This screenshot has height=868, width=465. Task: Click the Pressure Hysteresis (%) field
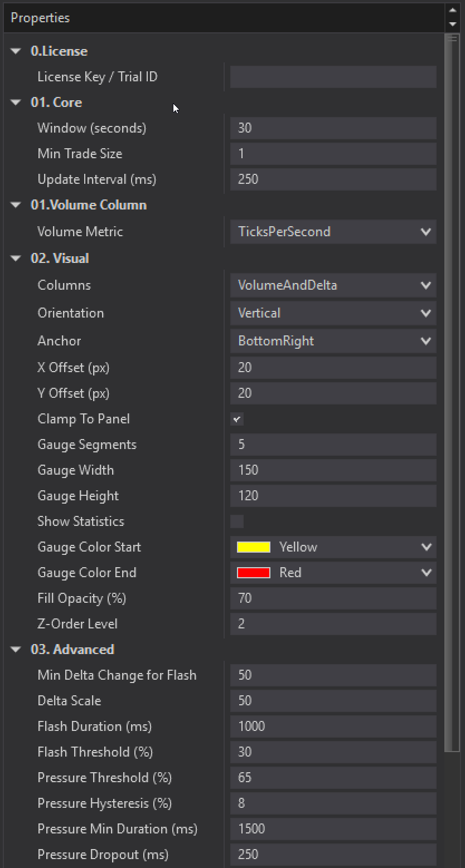[x=333, y=803]
